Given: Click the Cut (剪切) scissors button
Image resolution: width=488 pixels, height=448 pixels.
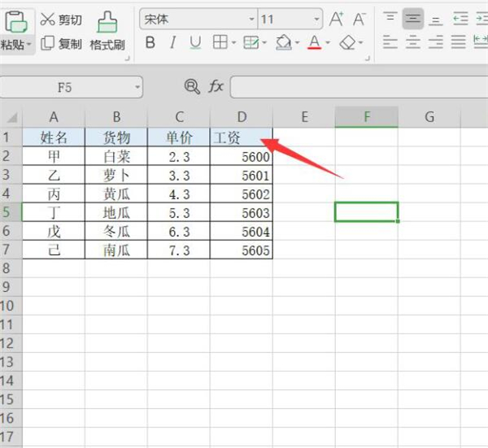Looking at the screenshot, I should (61, 19).
